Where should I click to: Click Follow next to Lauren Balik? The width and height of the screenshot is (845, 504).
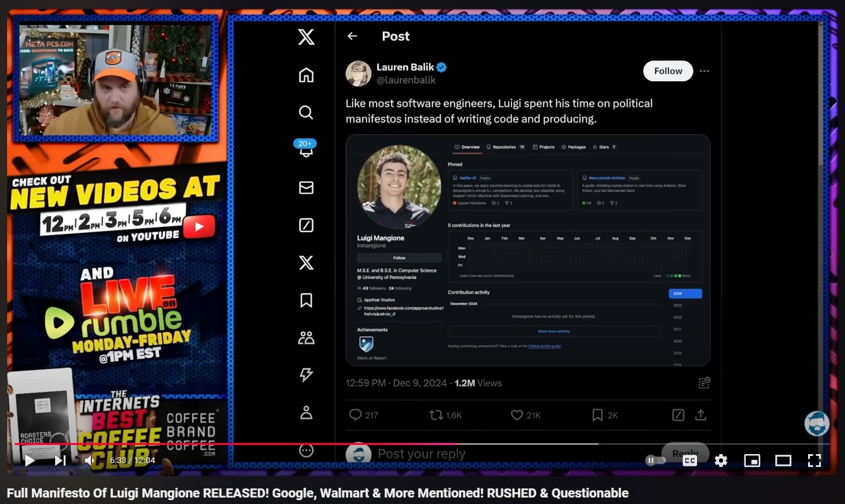pos(668,71)
